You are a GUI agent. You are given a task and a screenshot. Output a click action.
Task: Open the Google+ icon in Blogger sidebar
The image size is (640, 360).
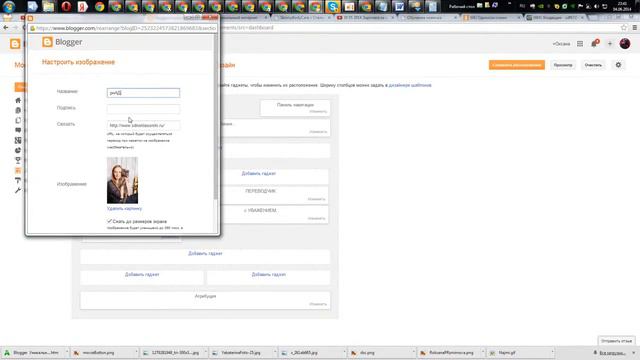pos(18,140)
